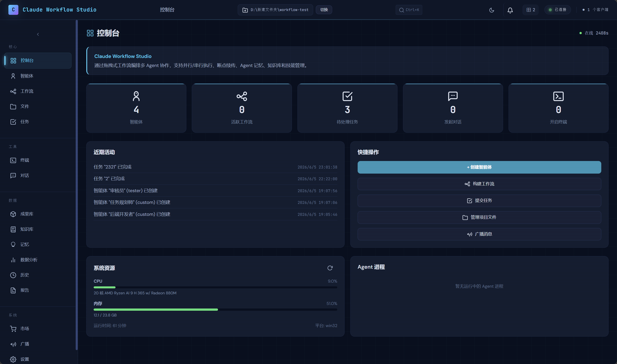Viewport: 617px width, 364px height.
Task: Click the 发起对话 card
Action: coord(453,108)
